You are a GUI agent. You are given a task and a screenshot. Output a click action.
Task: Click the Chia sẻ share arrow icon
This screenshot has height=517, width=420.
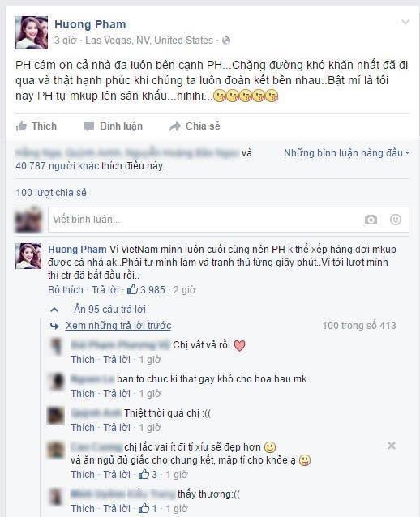coord(175,126)
